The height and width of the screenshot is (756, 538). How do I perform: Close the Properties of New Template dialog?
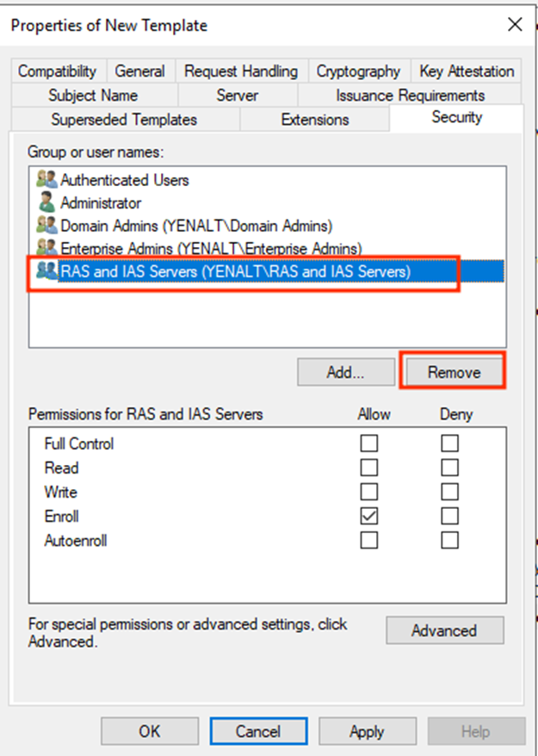coord(515,24)
